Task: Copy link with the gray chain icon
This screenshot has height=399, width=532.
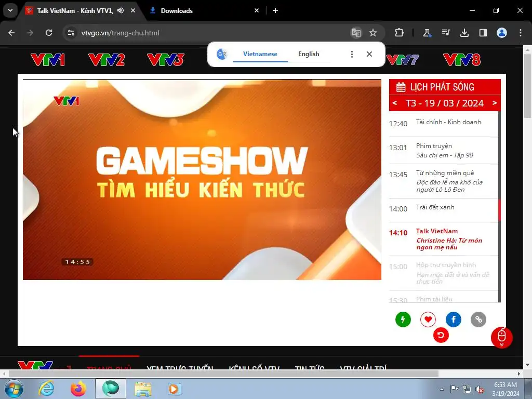Action: (x=478, y=320)
